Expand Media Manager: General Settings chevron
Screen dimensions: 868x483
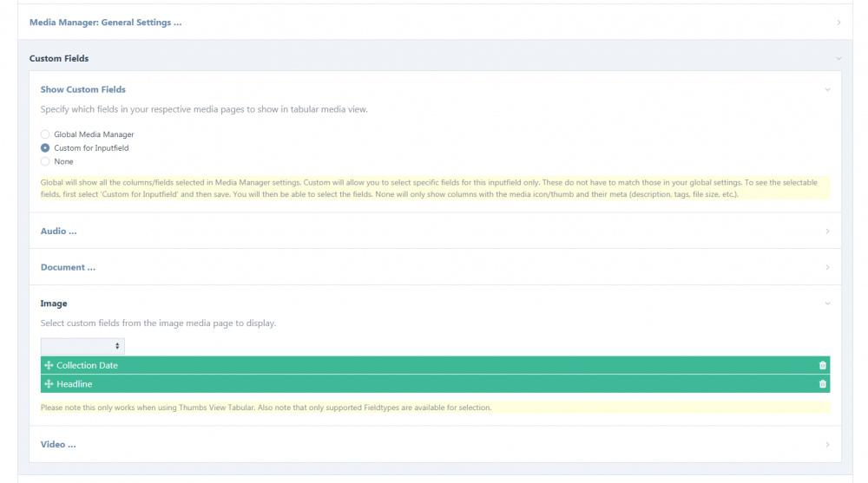click(838, 23)
